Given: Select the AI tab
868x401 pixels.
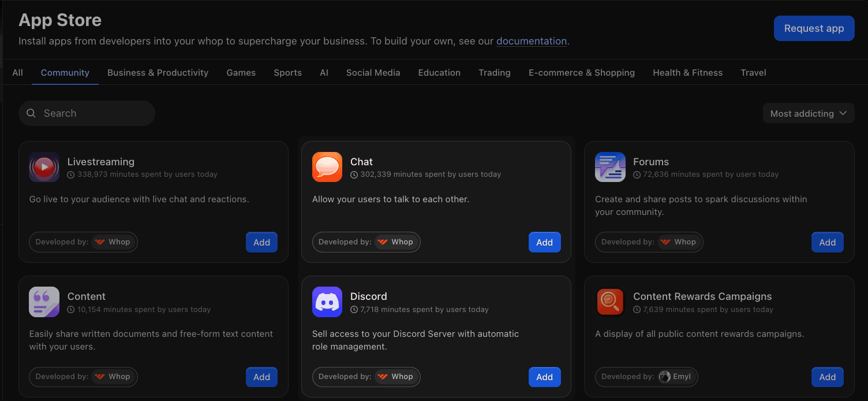Looking at the screenshot, I should [324, 73].
